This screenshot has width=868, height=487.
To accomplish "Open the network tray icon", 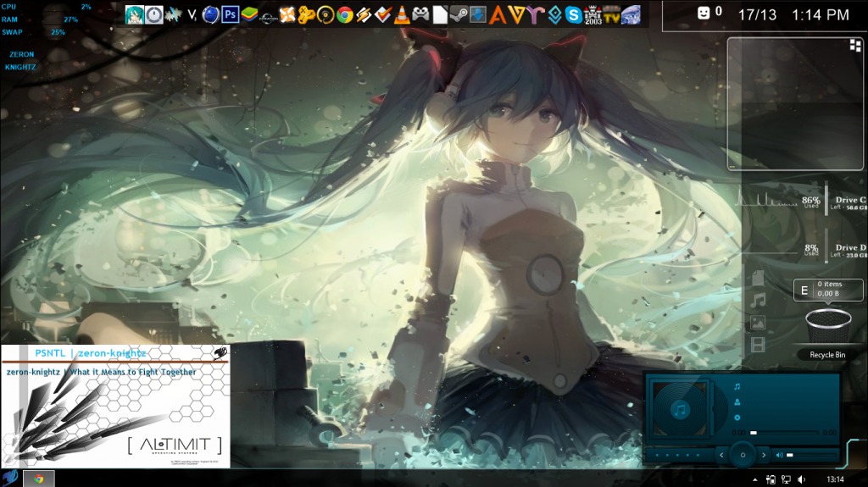I will 786,479.
